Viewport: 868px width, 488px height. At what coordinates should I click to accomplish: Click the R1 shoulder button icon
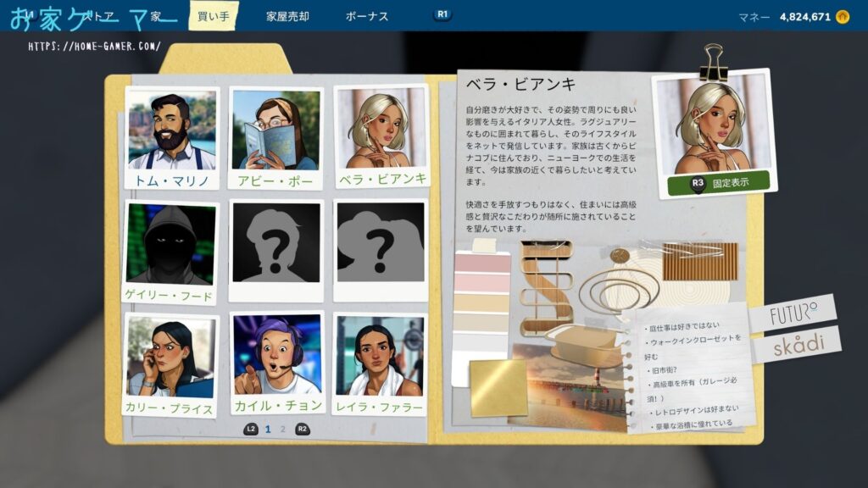(x=442, y=15)
